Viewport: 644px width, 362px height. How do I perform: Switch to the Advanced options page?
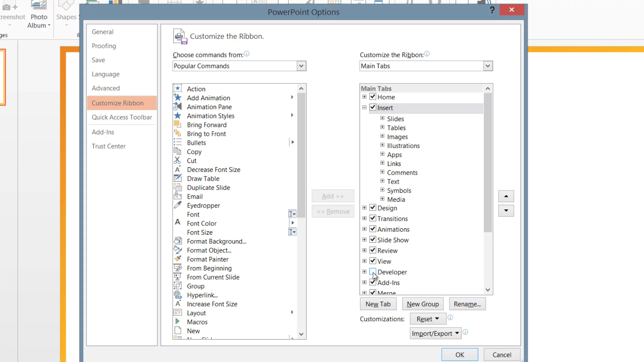(106, 88)
